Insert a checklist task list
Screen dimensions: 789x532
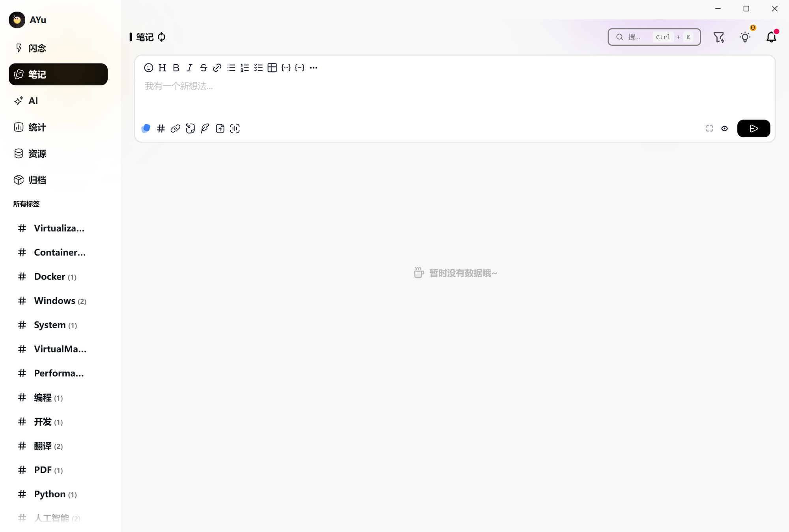[x=258, y=68]
